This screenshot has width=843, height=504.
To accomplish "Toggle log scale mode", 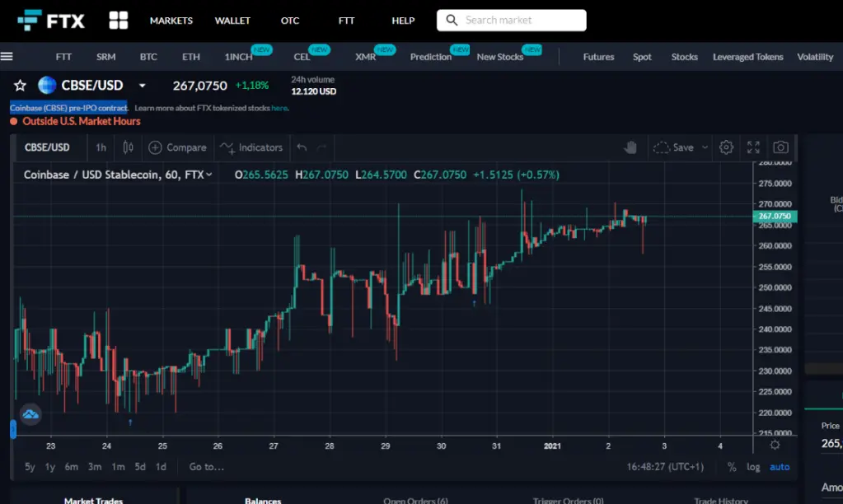I will pyautogui.click(x=753, y=467).
